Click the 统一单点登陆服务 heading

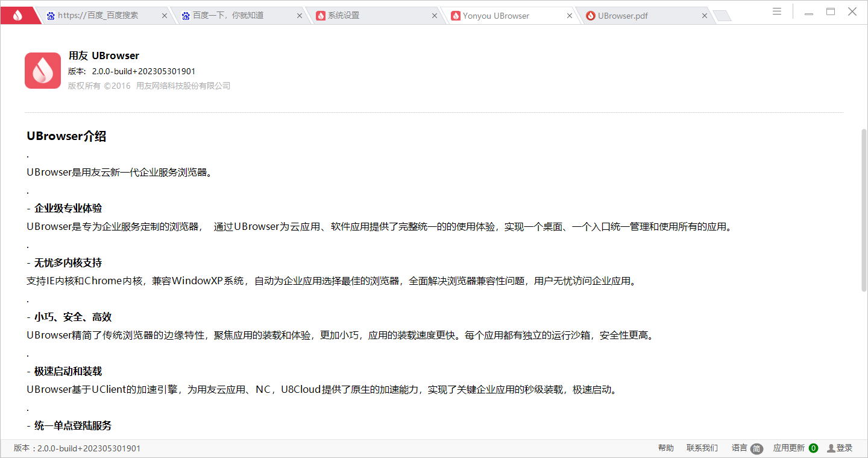(73, 425)
